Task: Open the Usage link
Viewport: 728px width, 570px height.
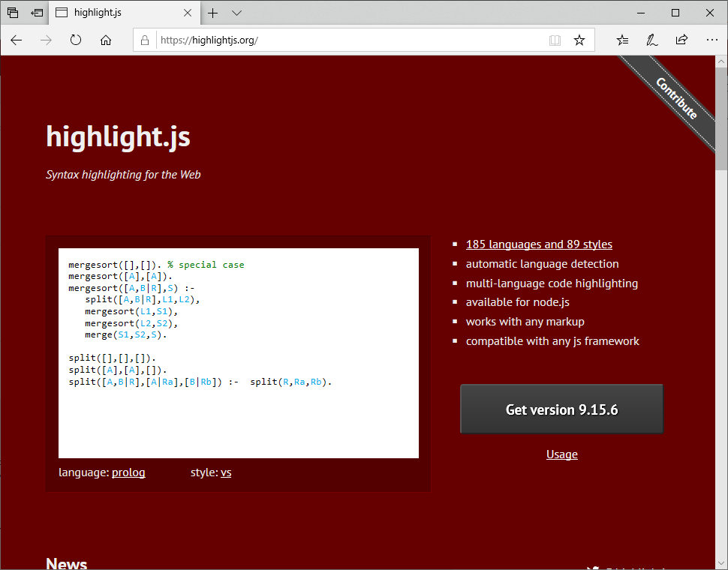Action: coord(562,454)
